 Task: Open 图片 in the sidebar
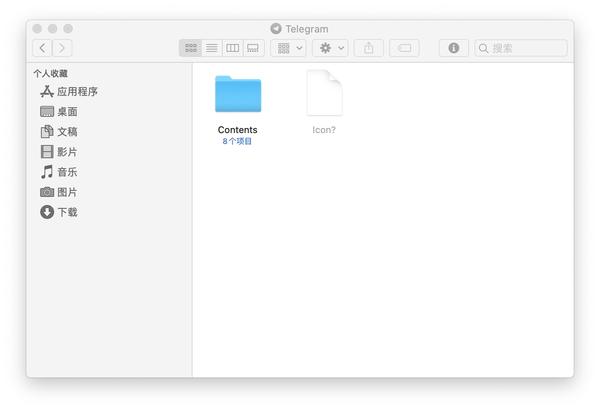point(59,192)
